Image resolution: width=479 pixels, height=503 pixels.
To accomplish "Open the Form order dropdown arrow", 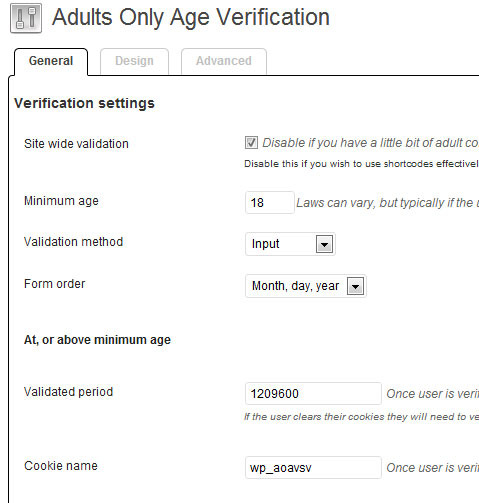I will tap(355, 286).
